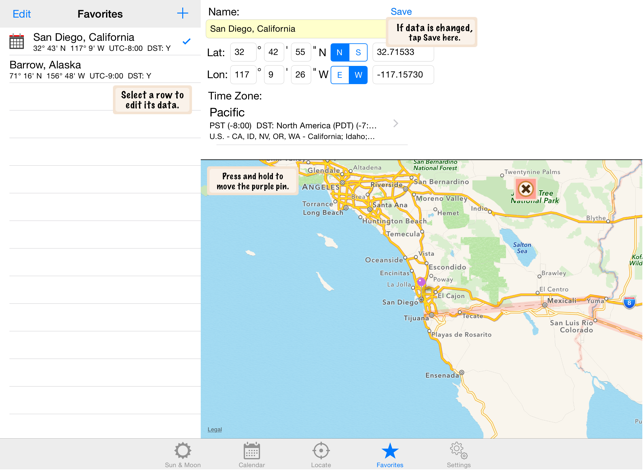Select the purple pin on the map
The height and width of the screenshot is (470, 643).
[x=421, y=282]
